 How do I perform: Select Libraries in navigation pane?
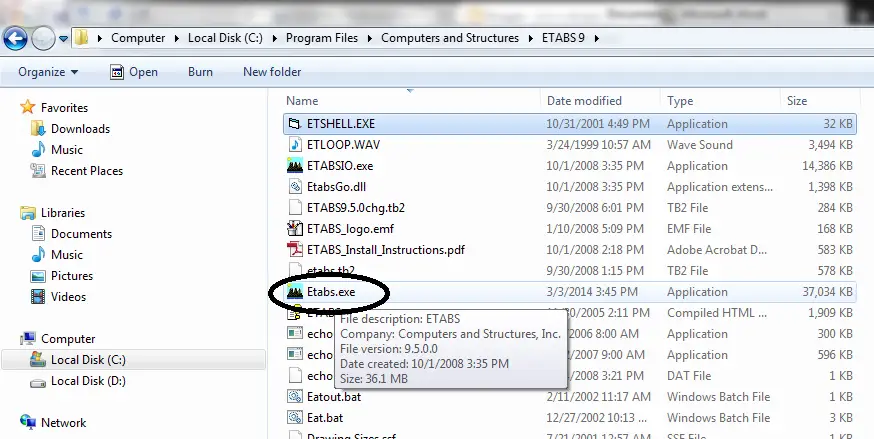point(63,213)
